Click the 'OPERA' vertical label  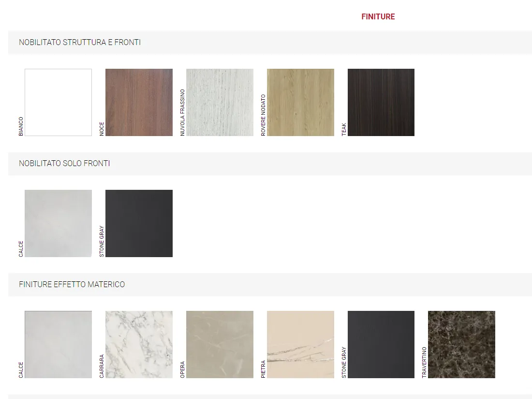(x=182, y=369)
